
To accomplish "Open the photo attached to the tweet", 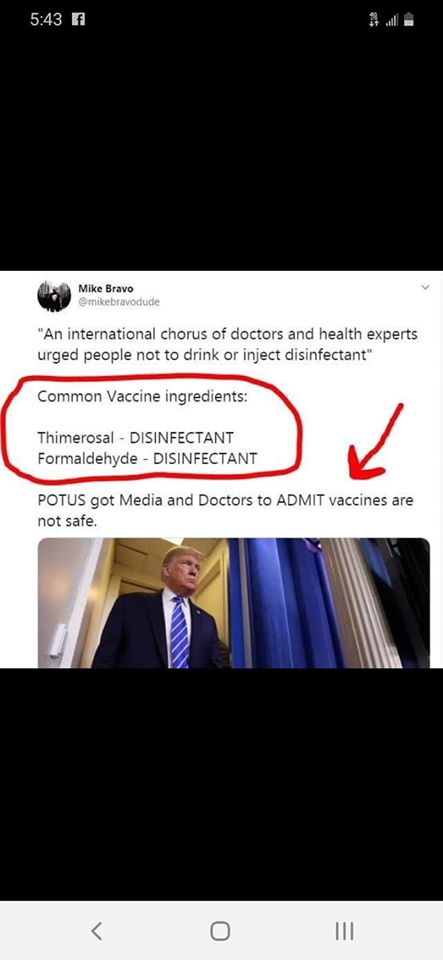I will (x=234, y=602).
